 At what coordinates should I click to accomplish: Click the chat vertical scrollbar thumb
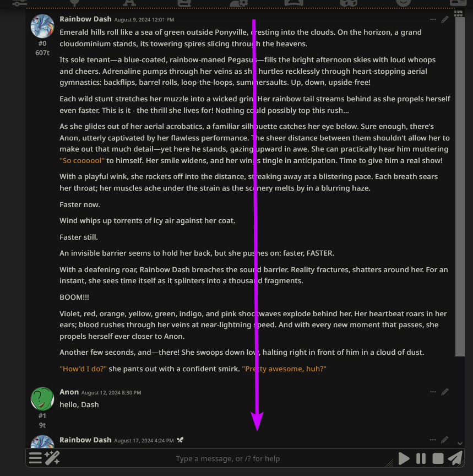coord(460,187)
